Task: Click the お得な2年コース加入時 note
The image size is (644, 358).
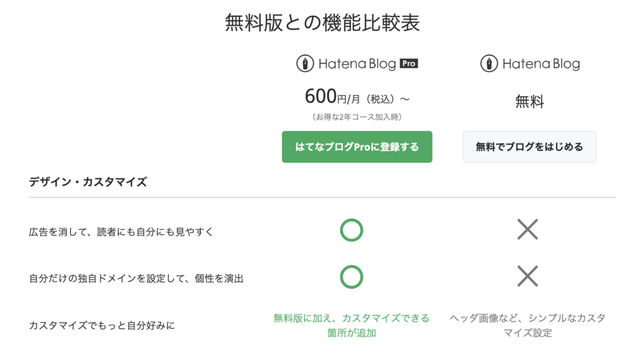Action: click(x=357, y=116)
